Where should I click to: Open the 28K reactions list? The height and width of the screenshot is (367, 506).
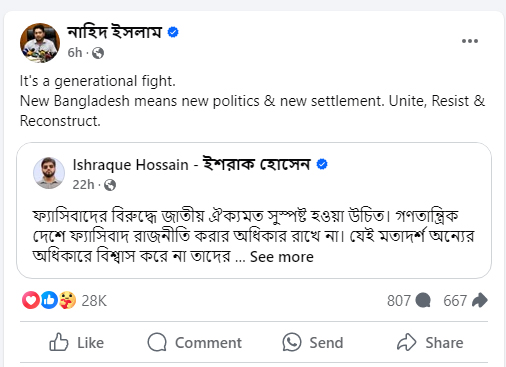(x=94, y=301)
